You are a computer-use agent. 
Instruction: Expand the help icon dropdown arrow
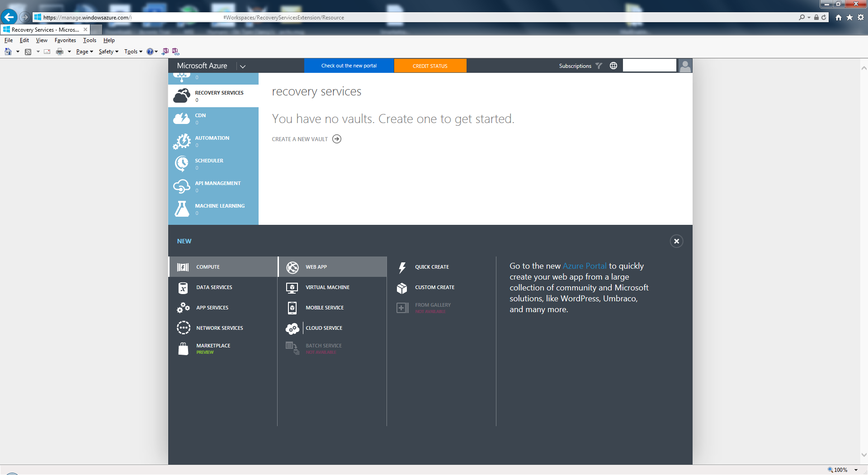[156, 52]
